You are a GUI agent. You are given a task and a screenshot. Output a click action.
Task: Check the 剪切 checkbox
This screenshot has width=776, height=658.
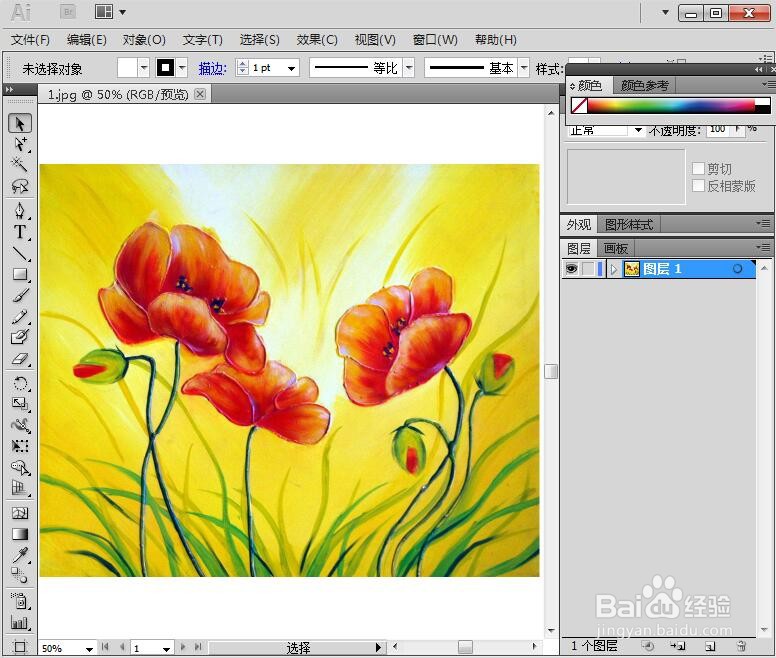698,168
